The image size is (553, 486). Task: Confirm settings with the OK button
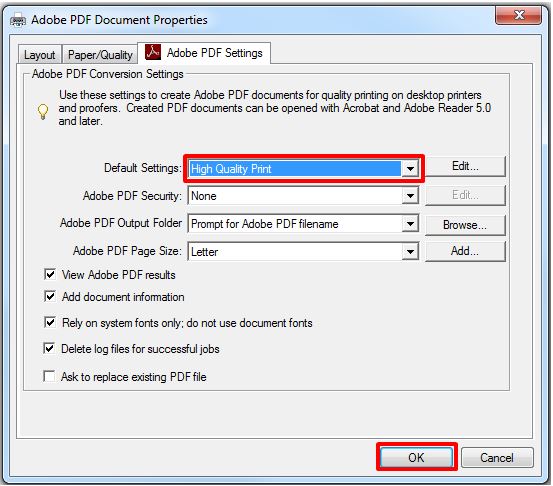pos(417,457)
